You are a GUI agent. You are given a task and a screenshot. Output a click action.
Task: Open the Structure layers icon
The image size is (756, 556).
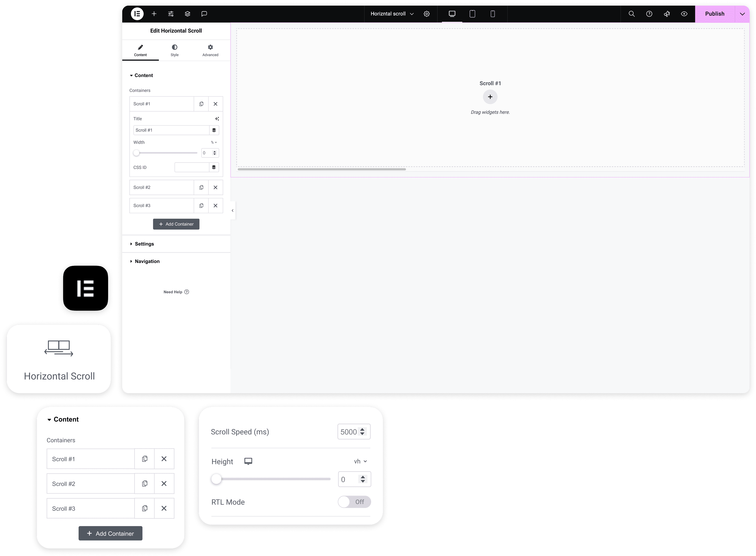187,14
